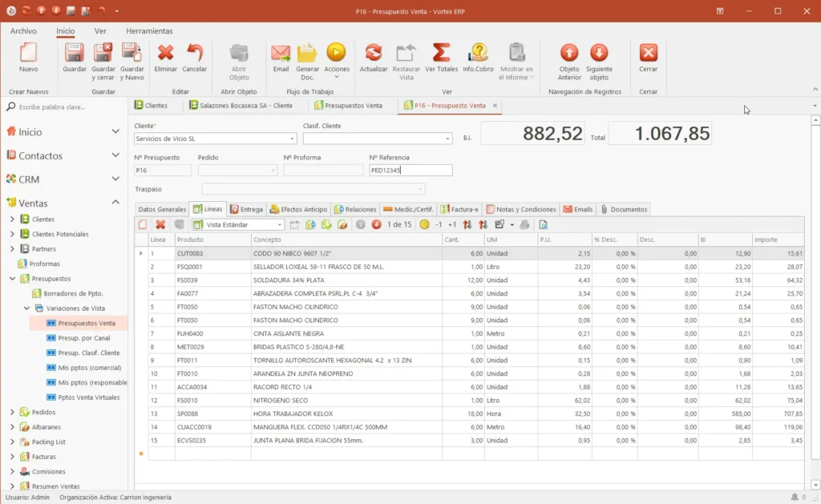Click the Guardar y cerrar ribbon icon
This screenshot has height=504, width=821.
[103, 54]
